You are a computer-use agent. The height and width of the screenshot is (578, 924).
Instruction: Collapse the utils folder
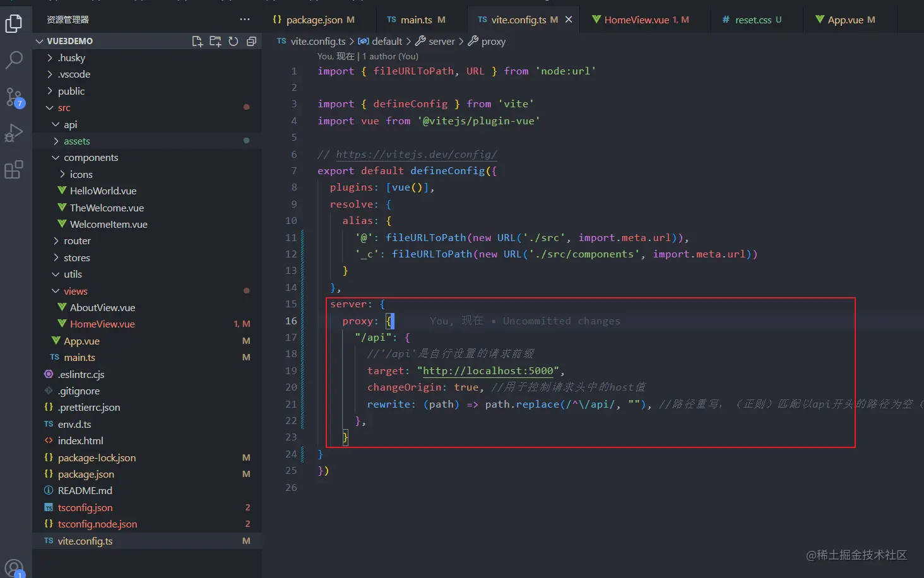tap(56, 274)
